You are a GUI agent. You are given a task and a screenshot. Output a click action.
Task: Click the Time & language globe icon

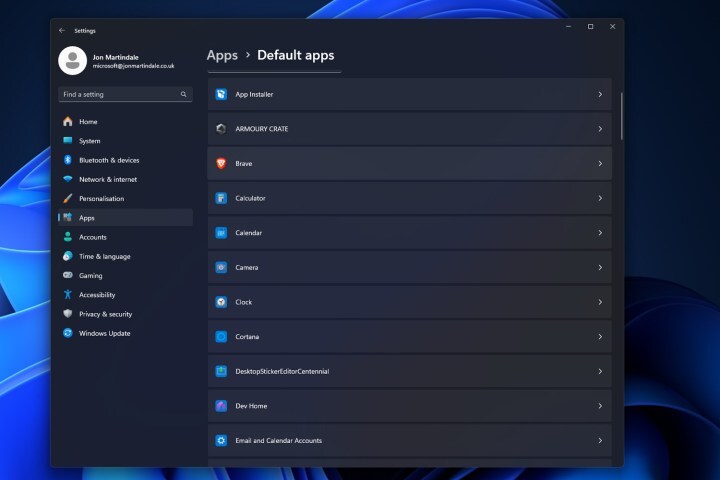pos(68,256)
